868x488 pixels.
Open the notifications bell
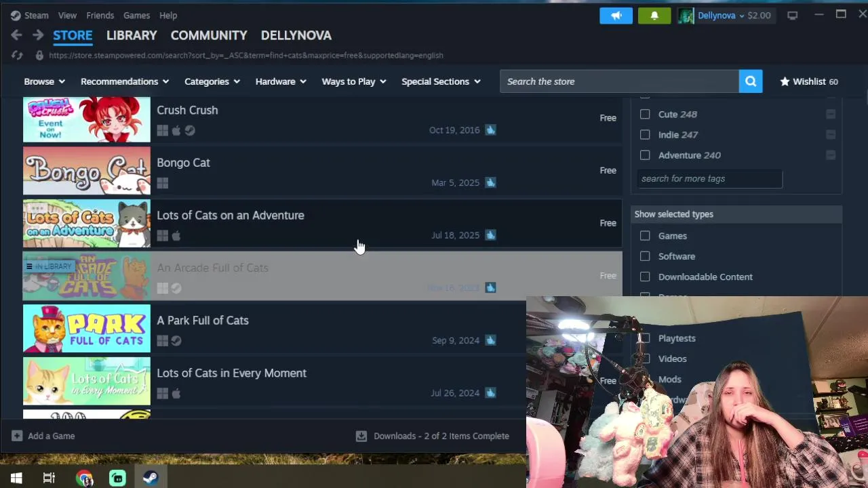(x=654, y=16)
